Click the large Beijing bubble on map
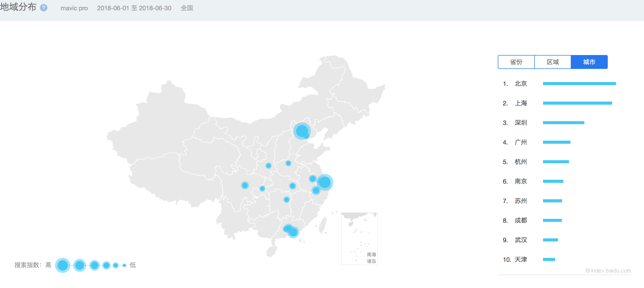Viewport: 644px width, 288px height. pos(302,131)
